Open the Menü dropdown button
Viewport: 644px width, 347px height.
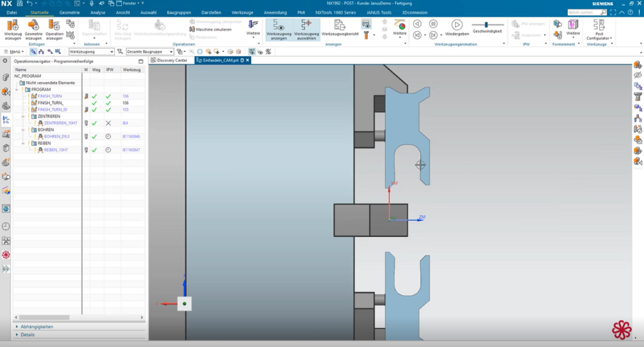point(13,52)
